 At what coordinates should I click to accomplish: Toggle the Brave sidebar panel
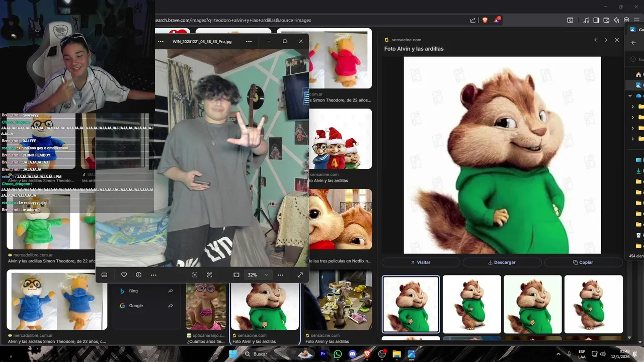point(596,20)
